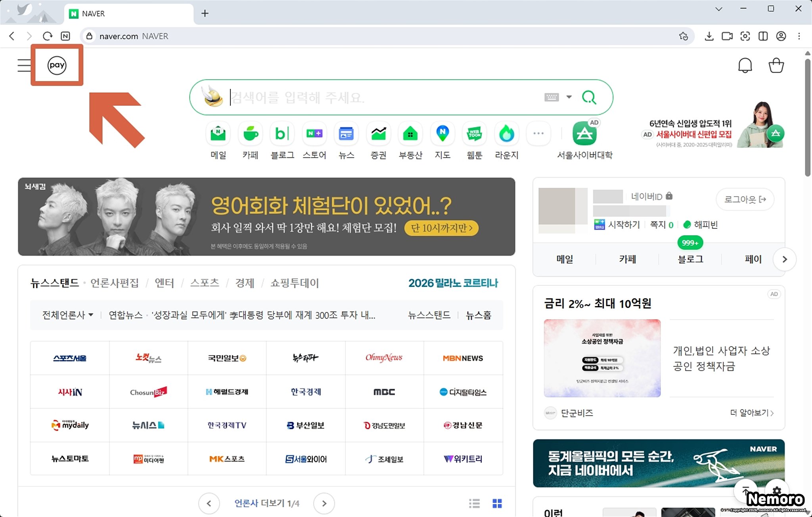Expand the search box autocomplete arrow

(569, 97)
